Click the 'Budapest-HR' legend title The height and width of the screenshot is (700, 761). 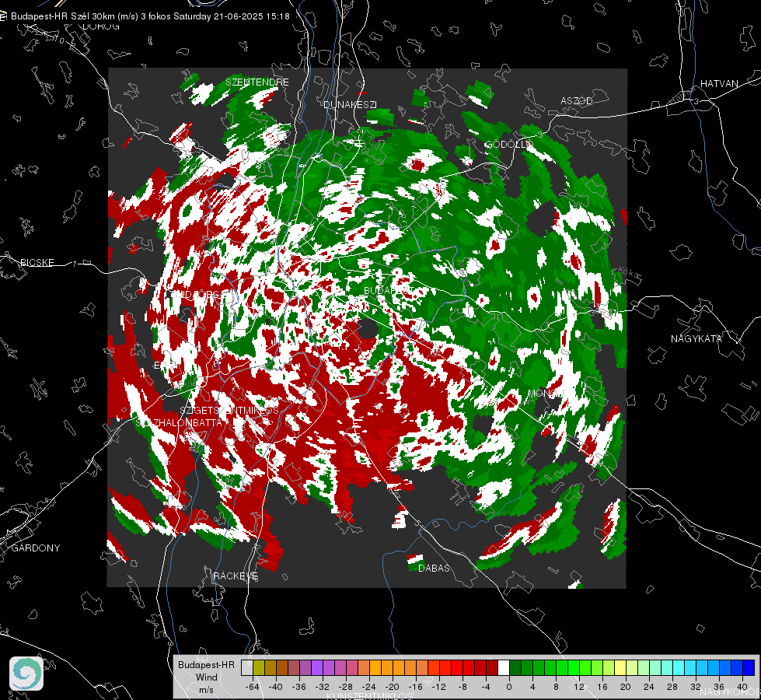pos(206,665)
